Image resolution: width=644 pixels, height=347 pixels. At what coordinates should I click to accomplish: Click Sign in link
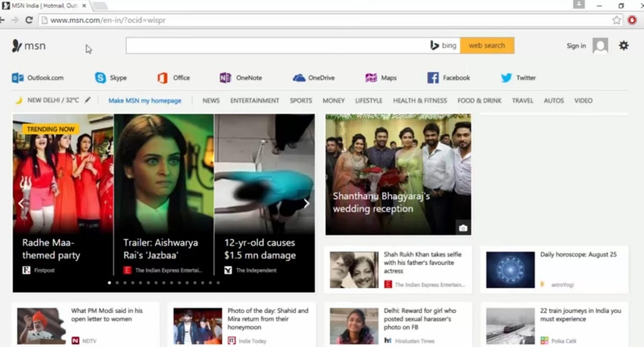pyautogui.click(x=576, y=46)
